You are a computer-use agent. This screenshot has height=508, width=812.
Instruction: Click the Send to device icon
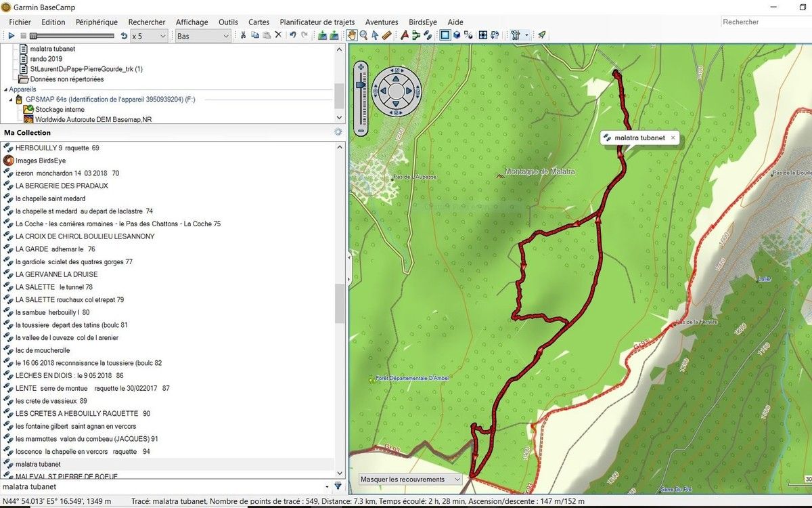tap(323, 36)
